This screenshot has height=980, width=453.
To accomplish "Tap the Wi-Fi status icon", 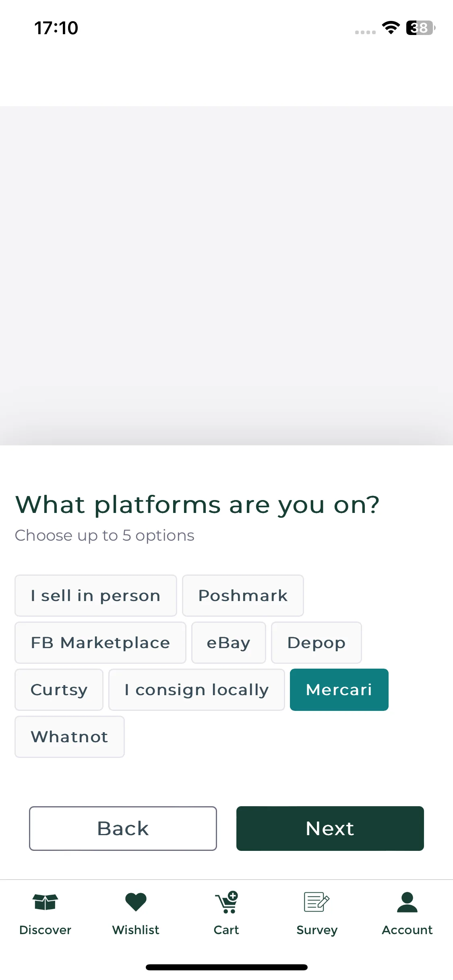I will [x=391, y=28].
